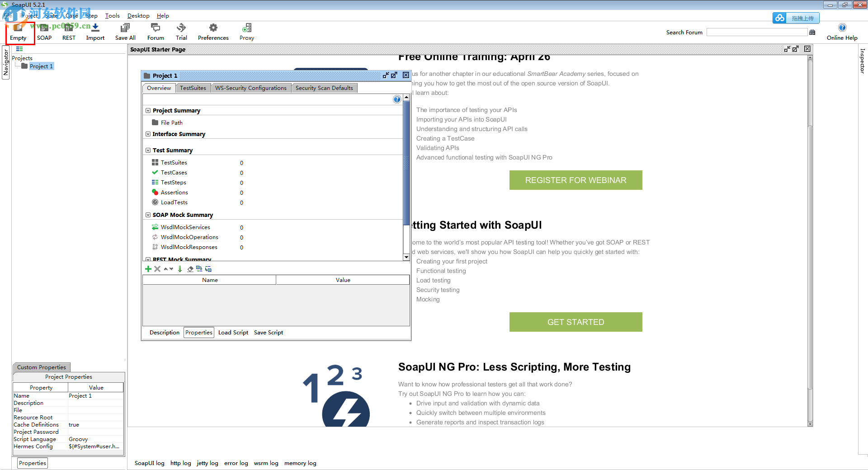Screen dimensions: 868x470
Task: Create a new Empty project
Action: [x=18, y=32]
